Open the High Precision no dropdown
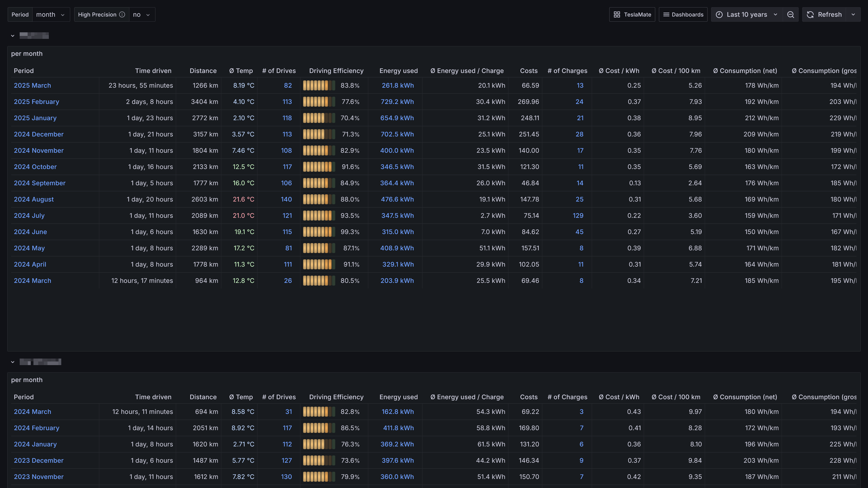The height and width of the screenshot is (488, 868). (142, 14)
